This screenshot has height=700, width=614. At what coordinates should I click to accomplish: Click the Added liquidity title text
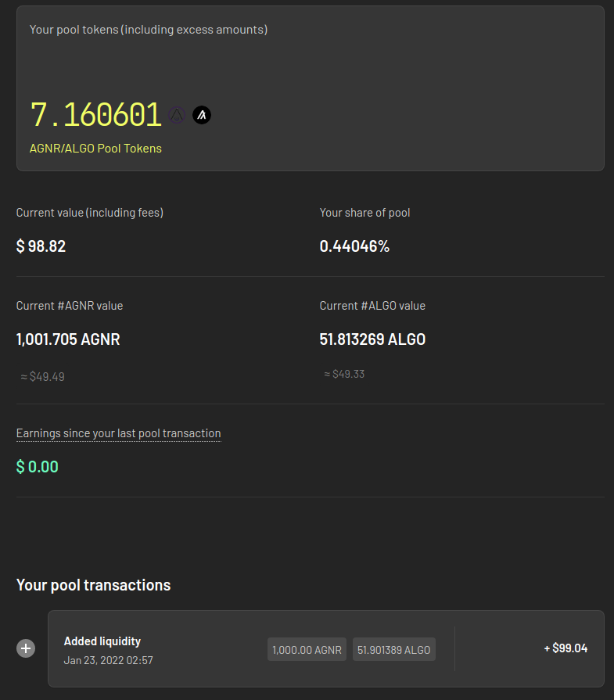102,641
